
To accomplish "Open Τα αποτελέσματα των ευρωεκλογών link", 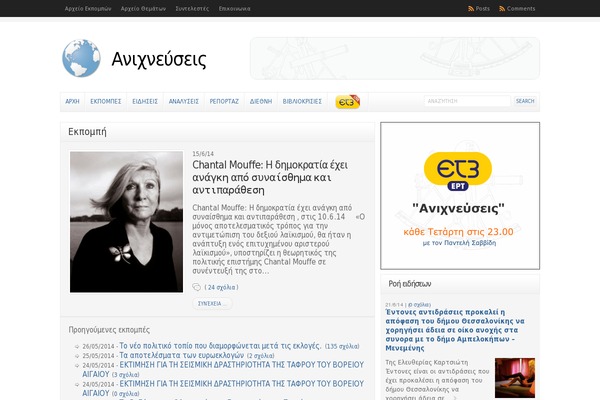I will [x=181, y=355].
